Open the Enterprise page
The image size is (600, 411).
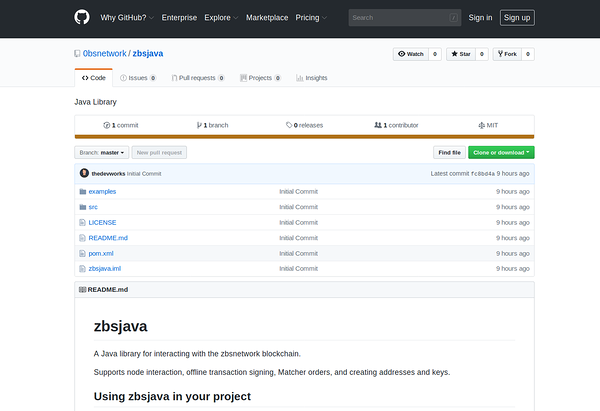click(x=179, y=18)
